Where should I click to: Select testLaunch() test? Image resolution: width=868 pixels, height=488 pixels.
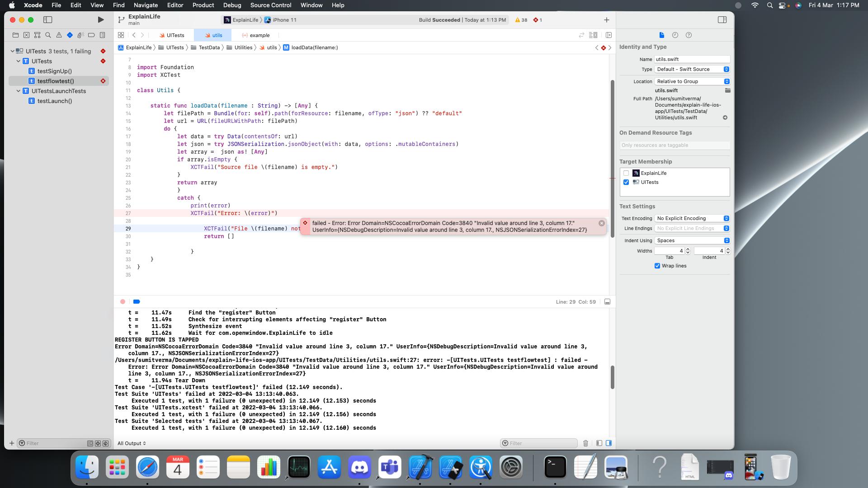pyautogui.click(x=54, y=101)
